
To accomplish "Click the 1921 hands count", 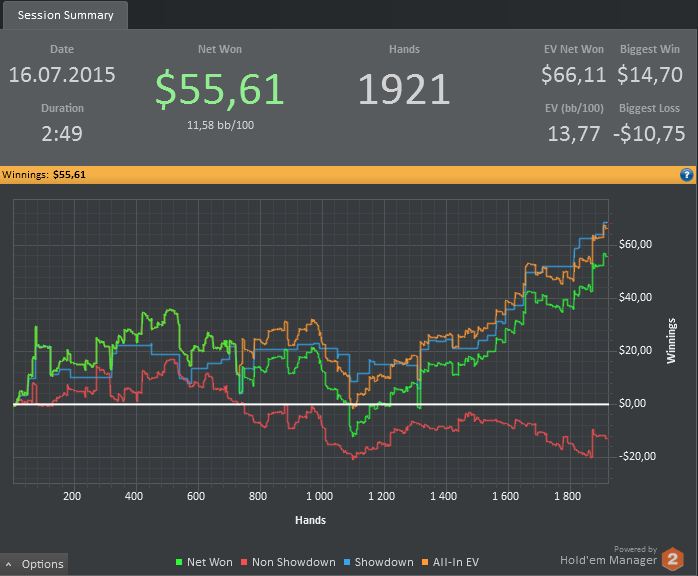I will pos(404,89).
